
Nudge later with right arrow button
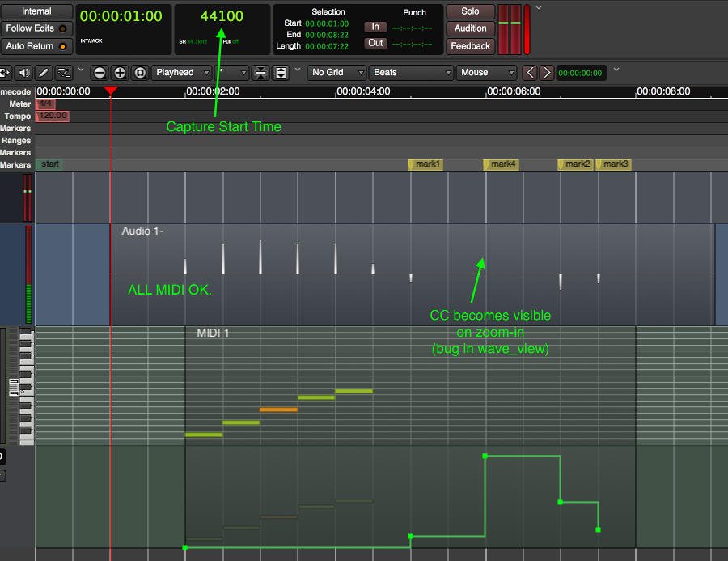click(x=547, y=73)
